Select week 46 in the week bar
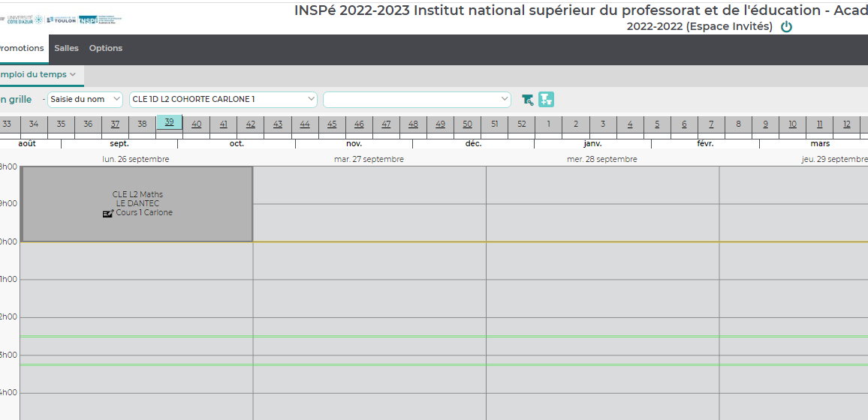Screen dimensions: 868x420 tap(359, 124)
